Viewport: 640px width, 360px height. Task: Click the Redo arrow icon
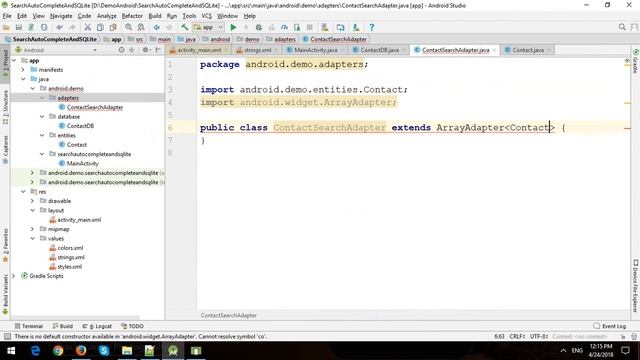coord(72,27)
